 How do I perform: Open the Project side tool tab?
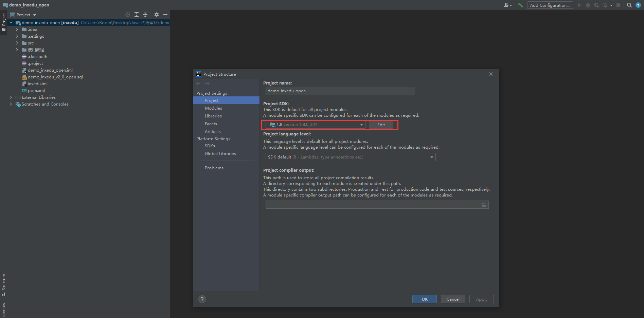pos(3,22)
